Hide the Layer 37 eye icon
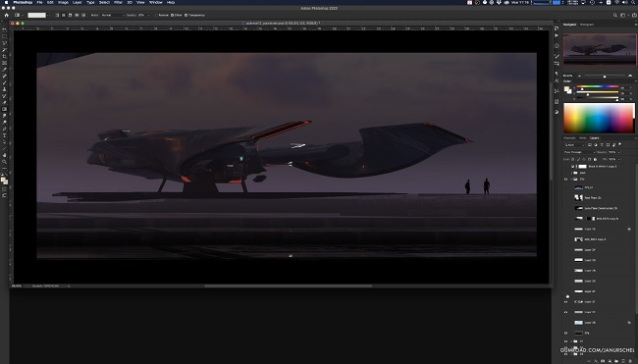The height and width of the screenshot is (364, 638). point(565,302)
